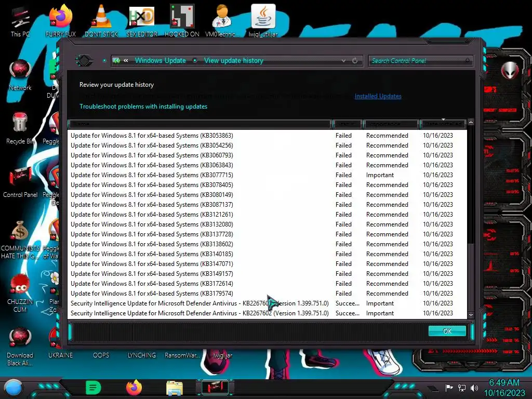Open File Explorer from taskbar
This screenshot has height=399, width=532.
[x=175, y=388]
